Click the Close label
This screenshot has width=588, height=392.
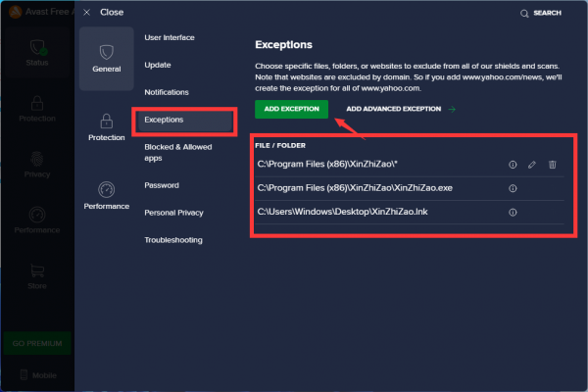click(112, 13)
